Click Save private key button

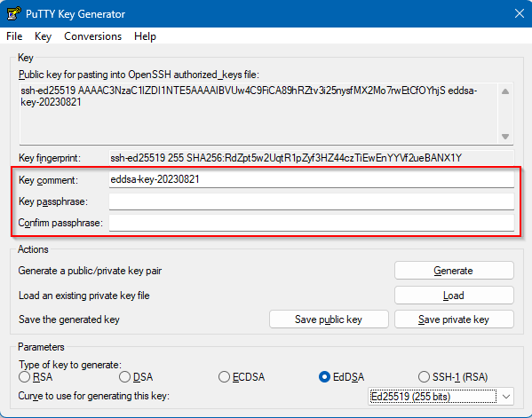454,319
